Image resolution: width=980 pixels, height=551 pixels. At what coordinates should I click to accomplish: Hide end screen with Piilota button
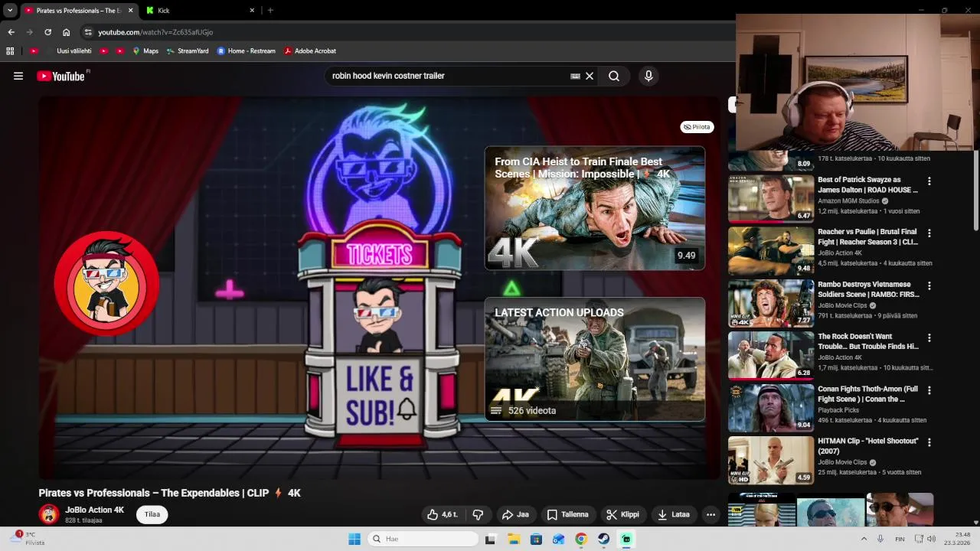pyautogui.click(x=697, y=127)
